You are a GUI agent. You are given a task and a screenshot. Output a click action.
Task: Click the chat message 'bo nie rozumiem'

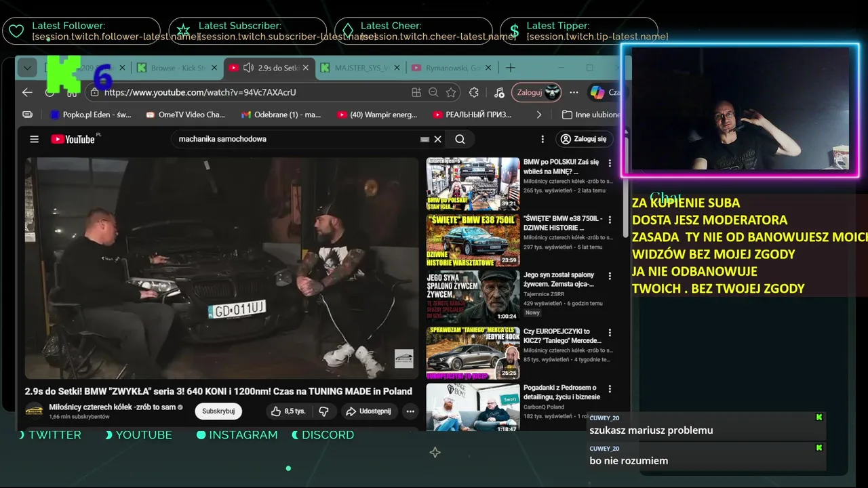tap(629, 461)
